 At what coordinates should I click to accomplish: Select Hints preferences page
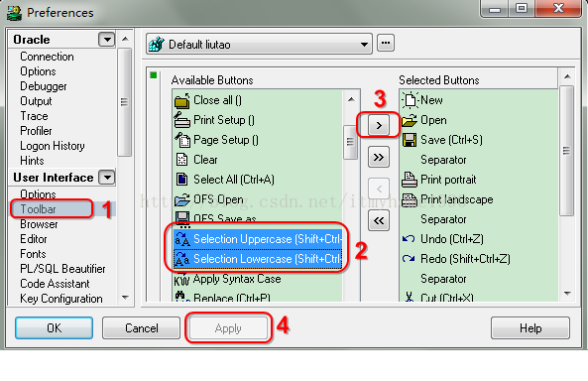(x=32, y=161)
